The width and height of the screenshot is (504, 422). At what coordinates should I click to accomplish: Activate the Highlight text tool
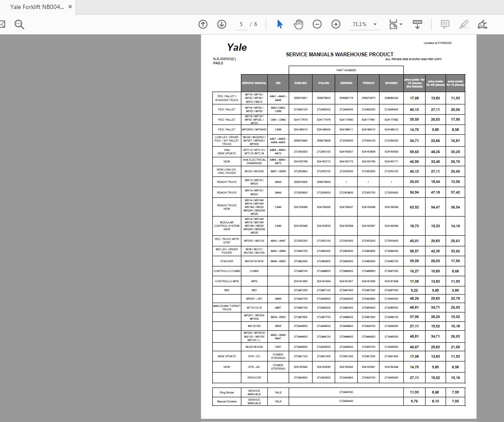point(464,24)
